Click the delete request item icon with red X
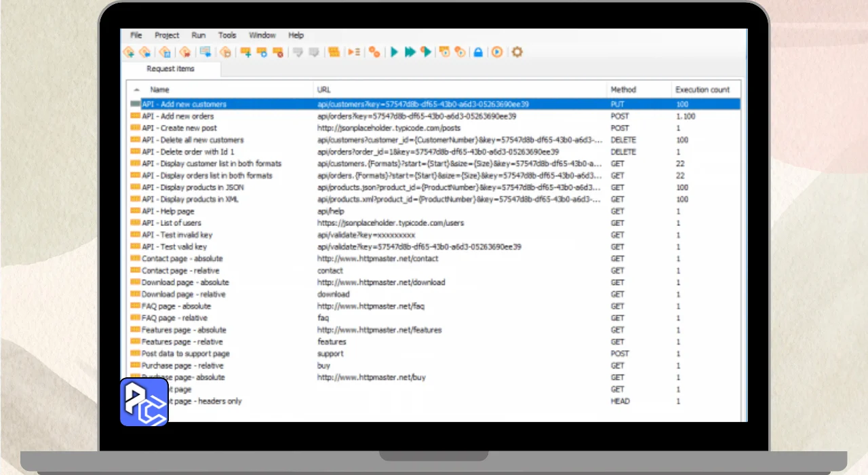Screen dimensions: 868x475 pyautogui.click(x=278, y=52)
